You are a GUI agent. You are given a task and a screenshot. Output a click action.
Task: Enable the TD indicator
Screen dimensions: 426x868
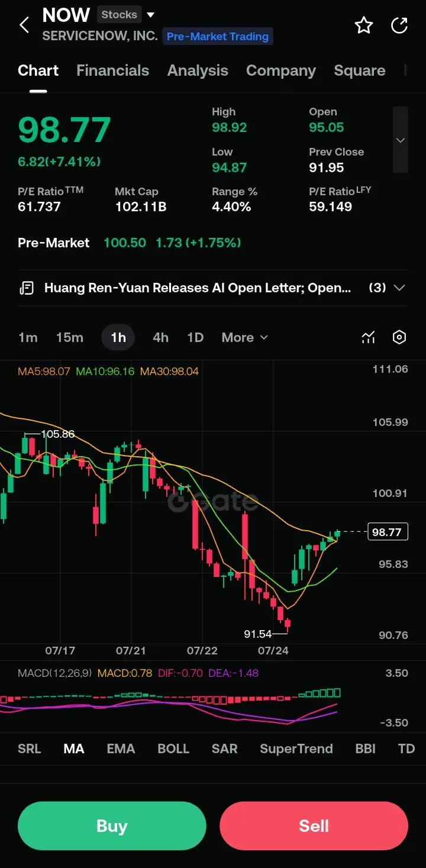(x=406, y=748)
